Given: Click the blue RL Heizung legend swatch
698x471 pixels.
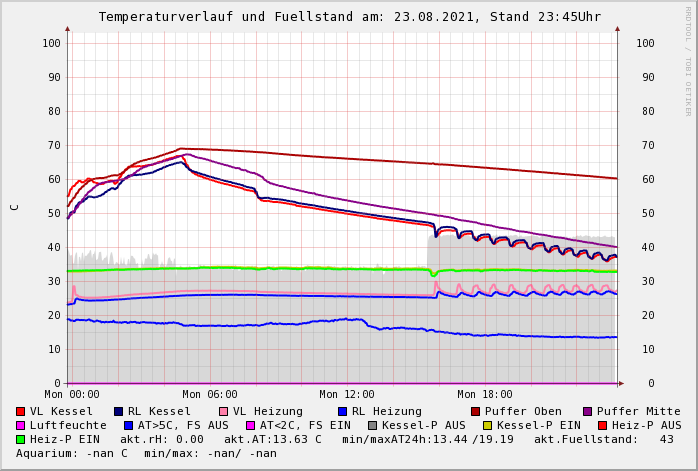Looking at the screenshot, I should (x=342, y=412).
